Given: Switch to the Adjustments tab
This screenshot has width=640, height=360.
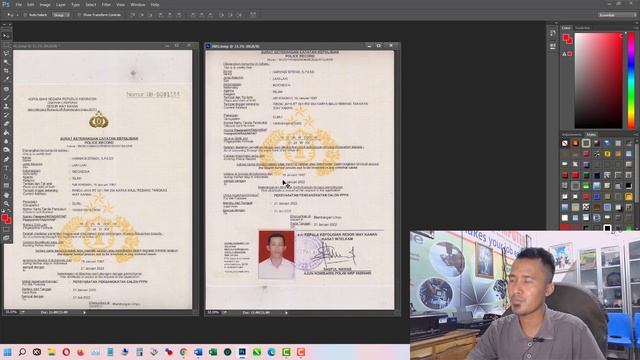Looking at the screenshot, I should click(x=571, y=134).
